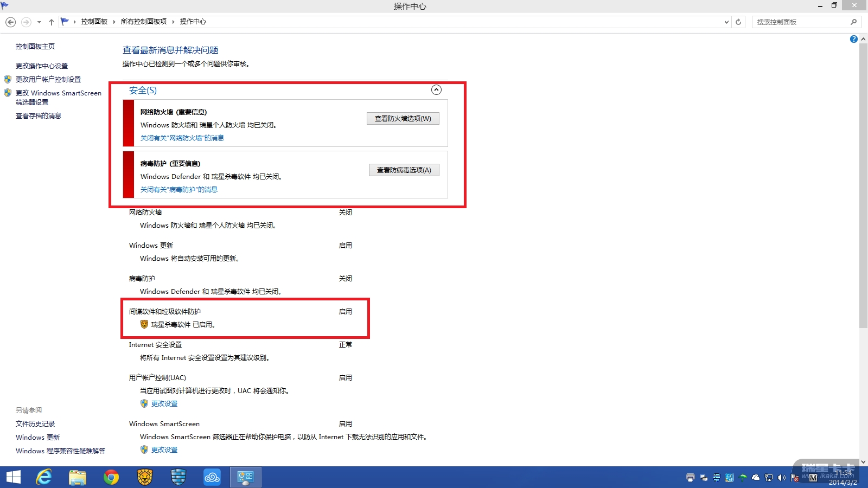This screenshot has width=868, height=488.
Task: Click the flag icon in address bar
Action: pyautogui.click(x=65, y=22)
